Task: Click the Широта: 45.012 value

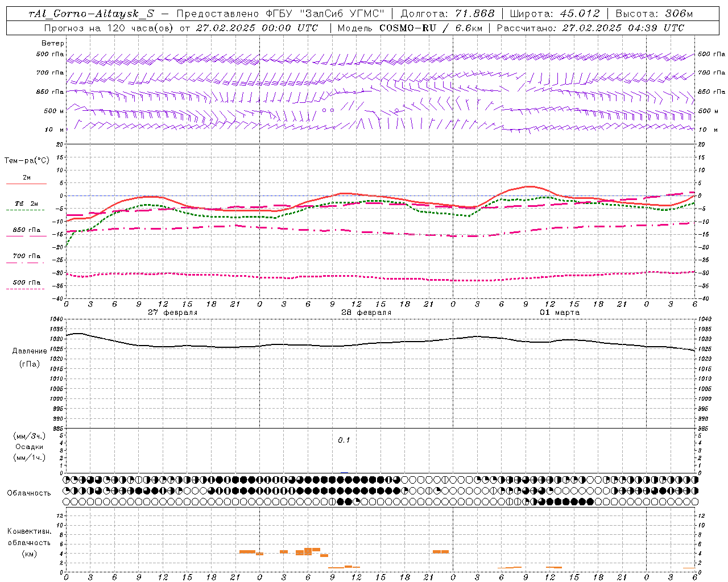Action: (x=555, y=14)
